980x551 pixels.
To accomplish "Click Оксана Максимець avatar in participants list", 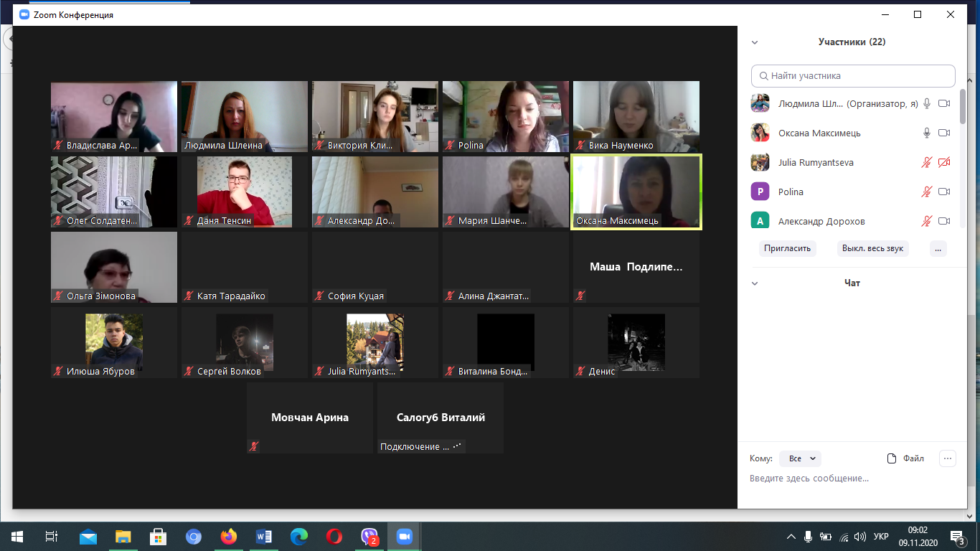I will (x=760, y=133).
